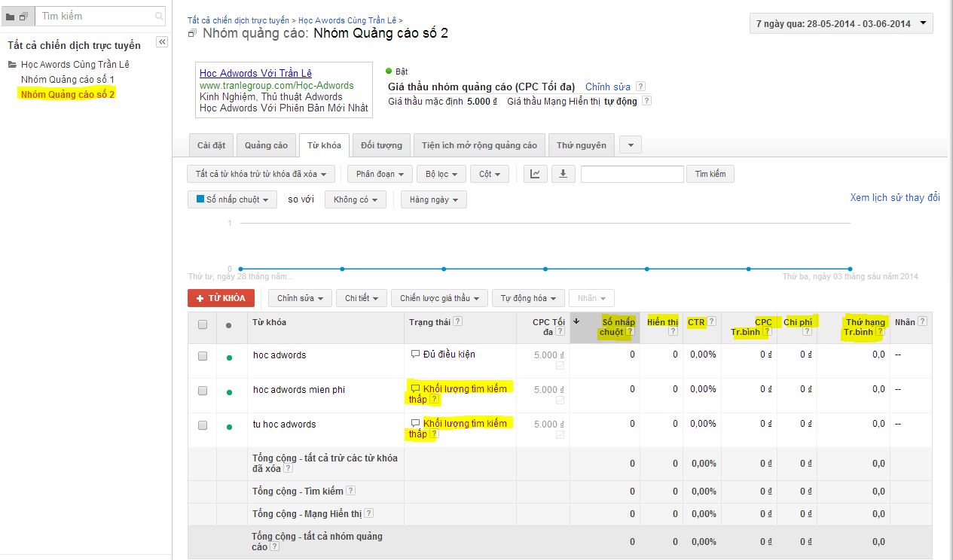Toggle the chart graph icon button
This screenshot has height=560, width=953.
pyautogui.click(x=535, y=175)
